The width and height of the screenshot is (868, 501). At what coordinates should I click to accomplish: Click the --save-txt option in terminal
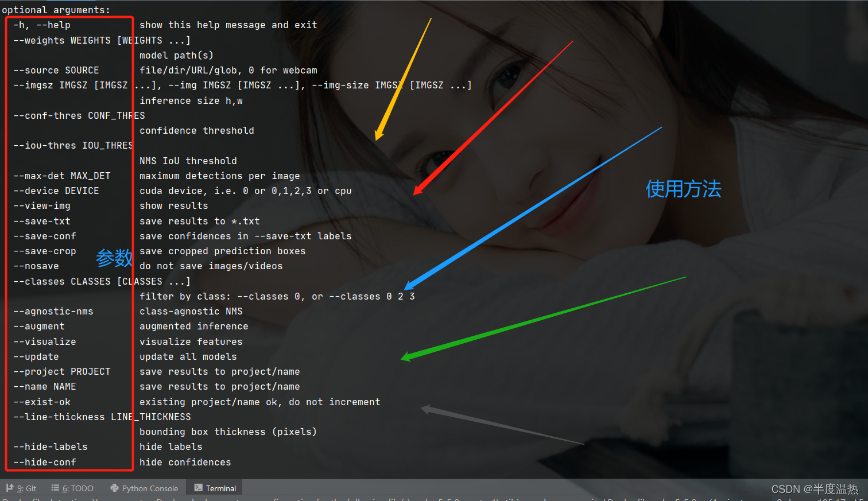click(42, 221)
